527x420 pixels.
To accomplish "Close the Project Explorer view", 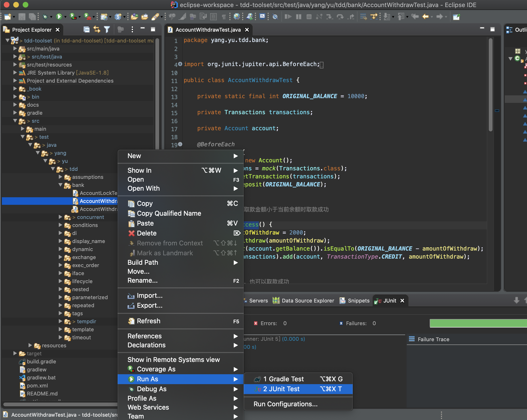I will click(58, 29).
